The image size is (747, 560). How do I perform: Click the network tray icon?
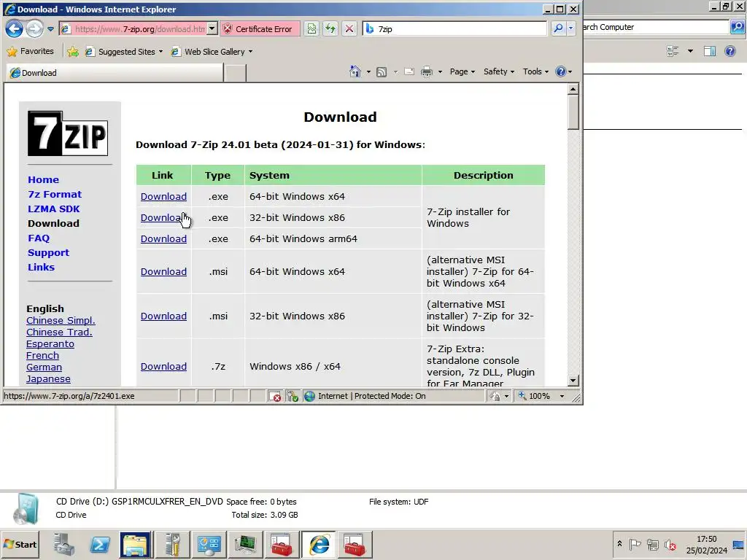(x=652, y=544)
